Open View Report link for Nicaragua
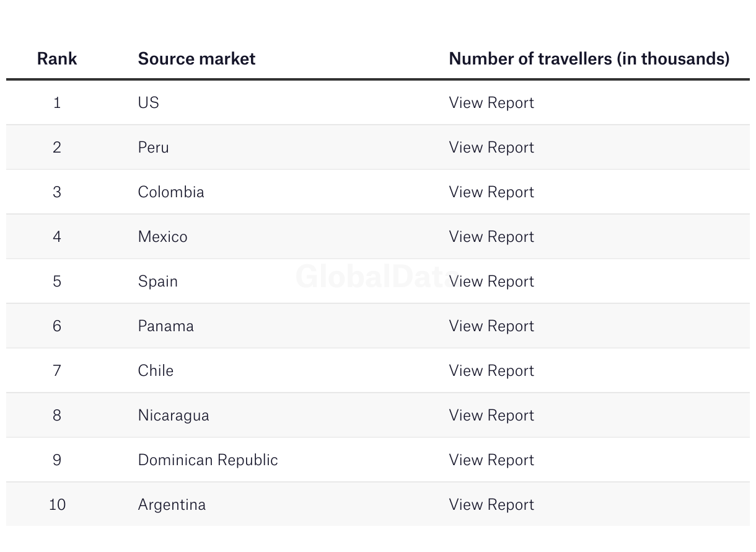Image resolution: width=756 pixels, height=552 pixels. point(491,415)
